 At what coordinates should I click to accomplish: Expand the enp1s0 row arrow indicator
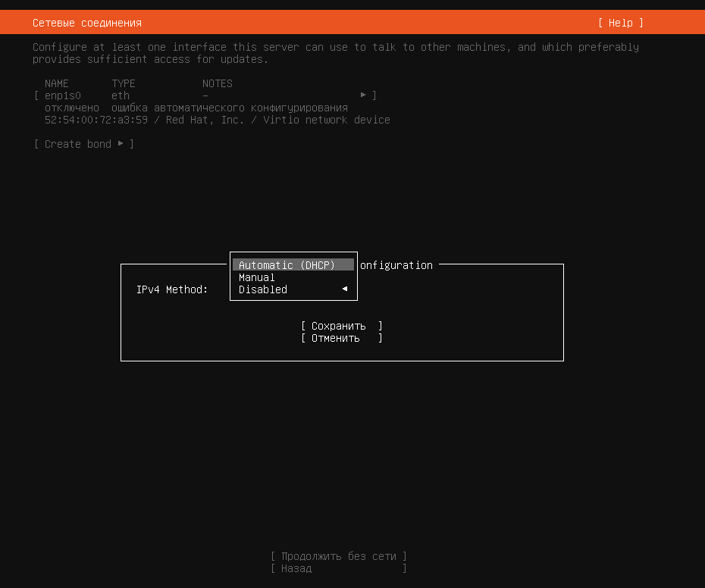tap(363, 95)
